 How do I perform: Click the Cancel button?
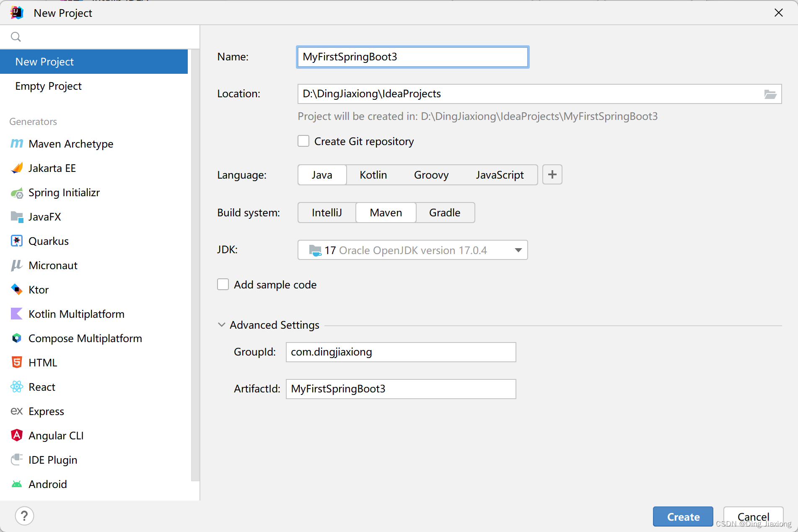(x=753, y=516)
